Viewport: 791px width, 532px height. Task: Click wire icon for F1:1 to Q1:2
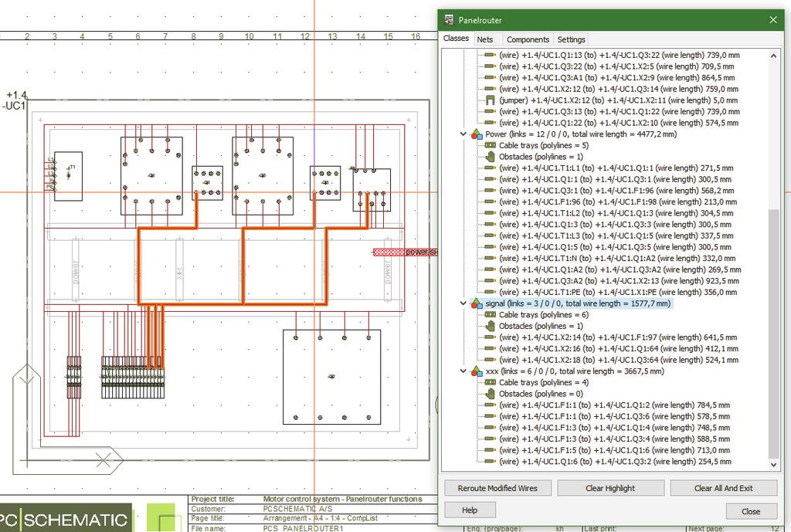[x=490, y=405]
